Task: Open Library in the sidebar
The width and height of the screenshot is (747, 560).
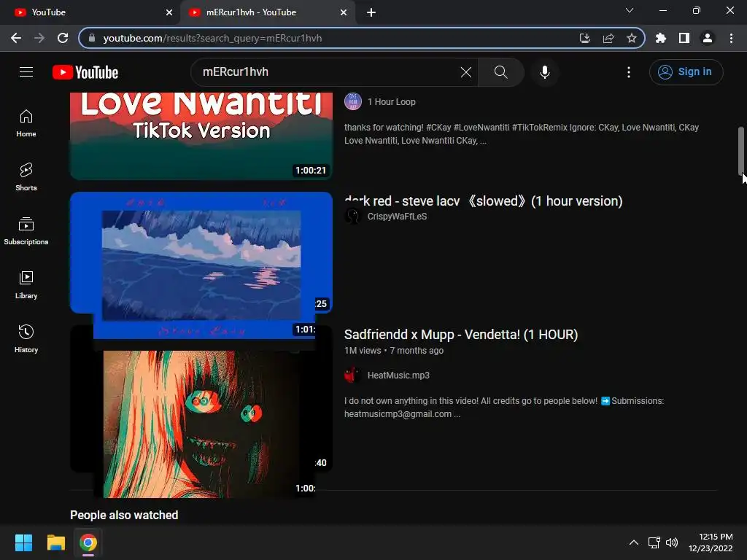Action: coord(26,285)
